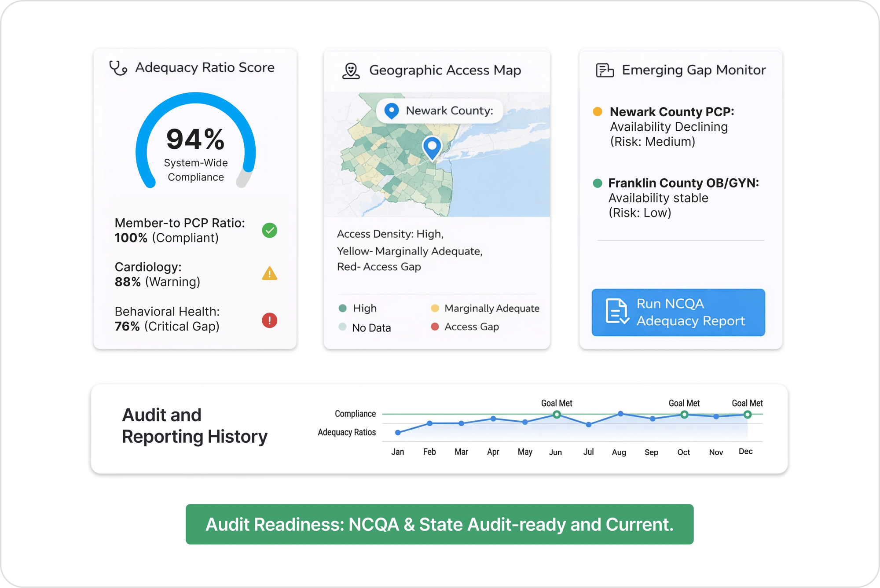Screen dimensions: 880x588
Task: Select the warning triangle next to Cardiology 88%
Action: pyautogui.click(x=270, y=275)
